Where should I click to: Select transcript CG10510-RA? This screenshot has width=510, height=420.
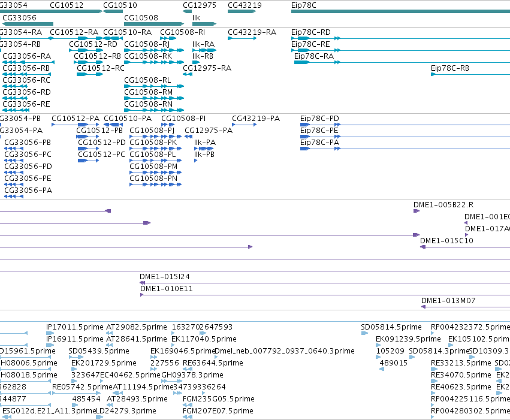click(x=128, y=32)
